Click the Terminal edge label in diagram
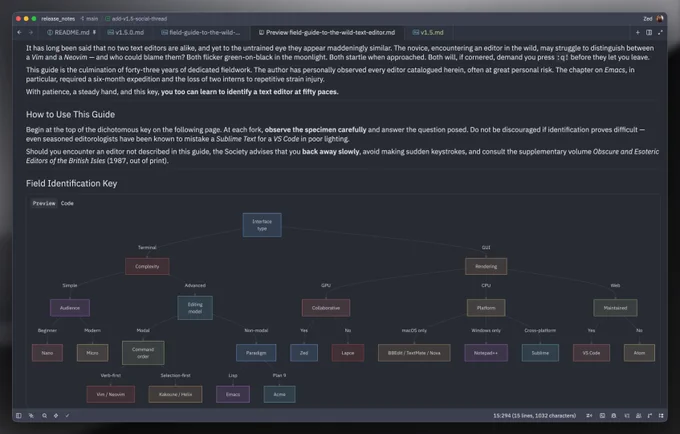The image size is (680, 434). tap(147, 248)
